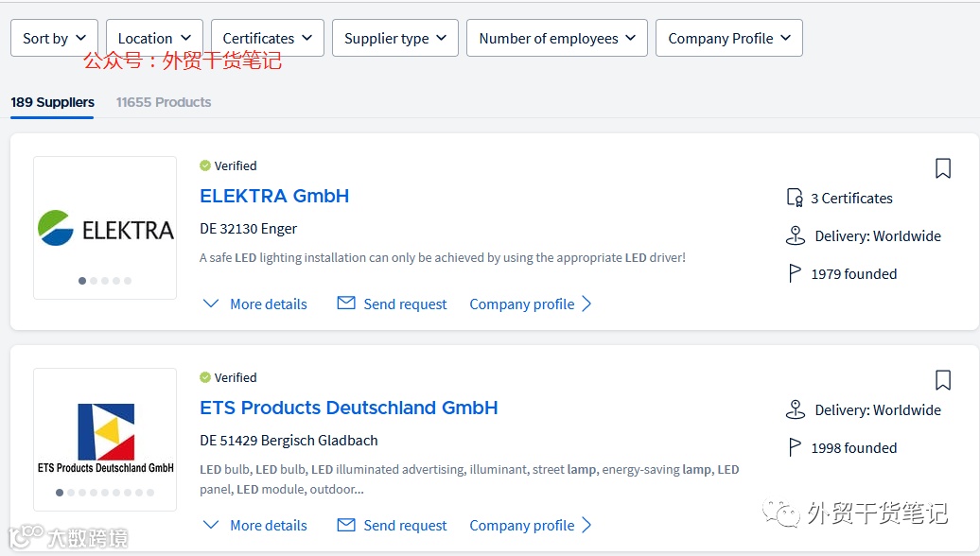The height and width of the screenshot is (556, 980).
Task: Switch to the 11655 Products tab
Action: tap(164, 102)
